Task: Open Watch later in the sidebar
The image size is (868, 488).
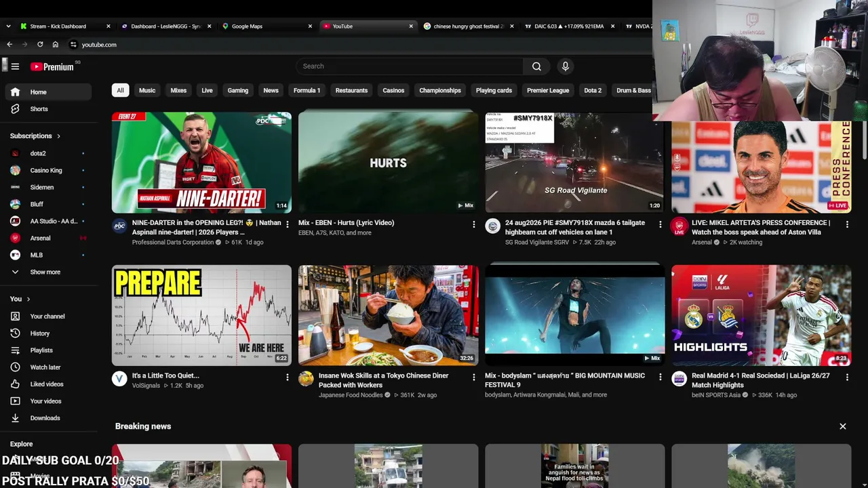Action: 49,367
